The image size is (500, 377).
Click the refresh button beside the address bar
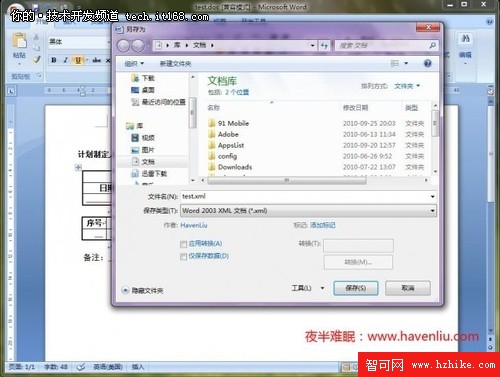(x=324, y=46)
